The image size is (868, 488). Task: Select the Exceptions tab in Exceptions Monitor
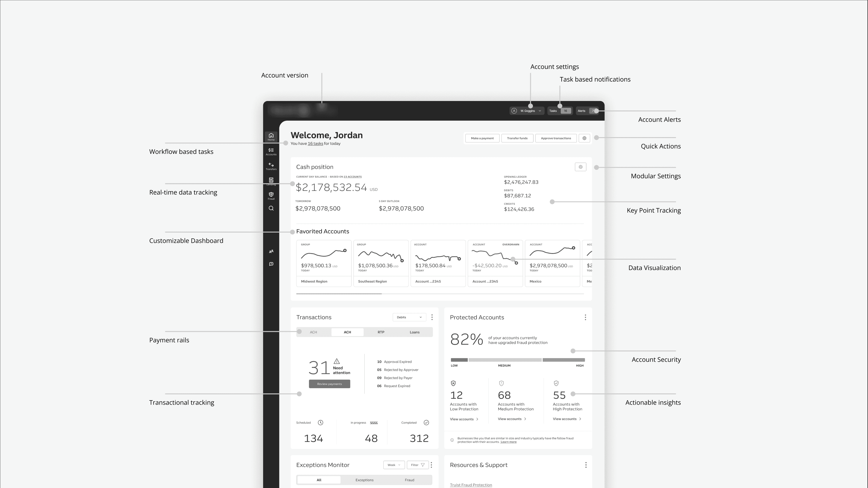click(x=364, y=480)
